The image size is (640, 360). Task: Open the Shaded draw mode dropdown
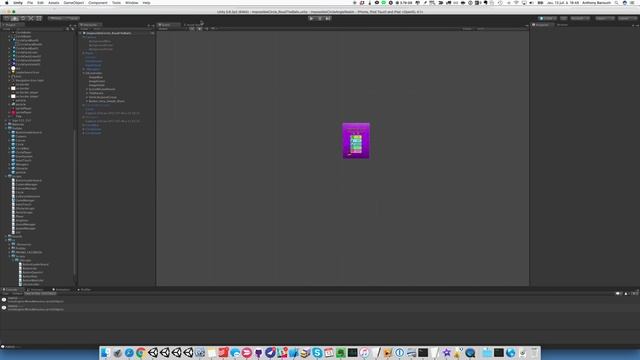(x=172, y=29)
